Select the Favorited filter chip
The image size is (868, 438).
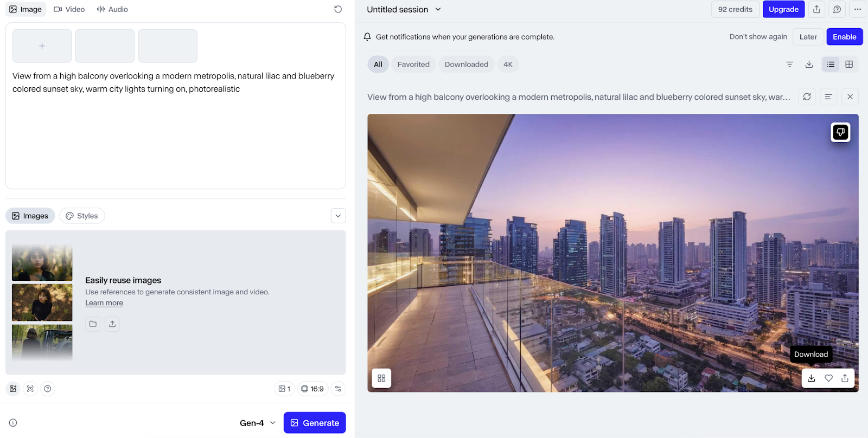[413, 65]
